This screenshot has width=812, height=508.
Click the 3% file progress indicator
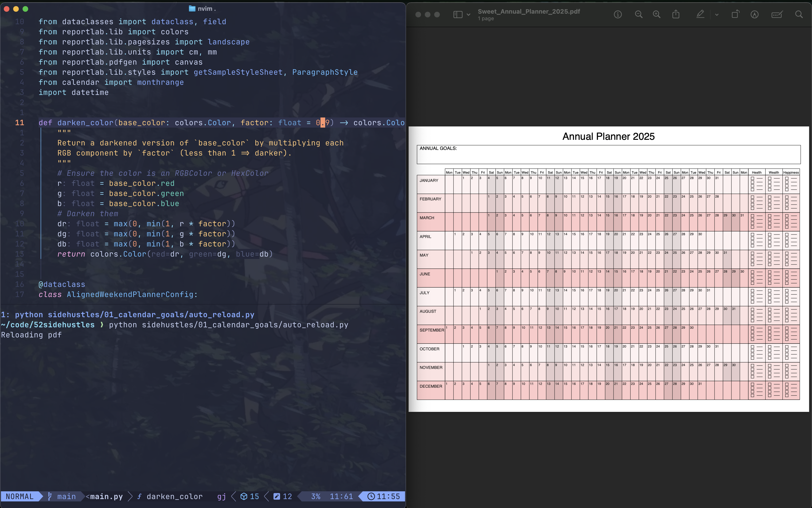(x=316, y=496)
